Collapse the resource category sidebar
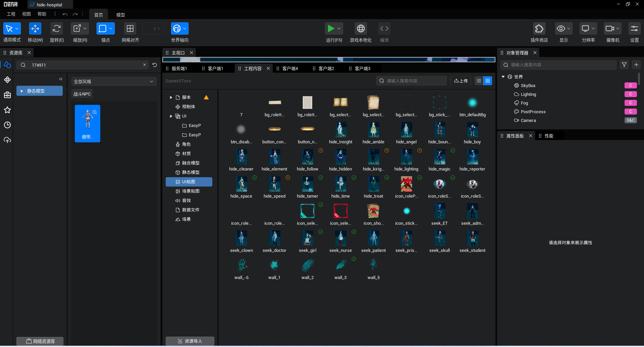644x347 pixels. 61,79
